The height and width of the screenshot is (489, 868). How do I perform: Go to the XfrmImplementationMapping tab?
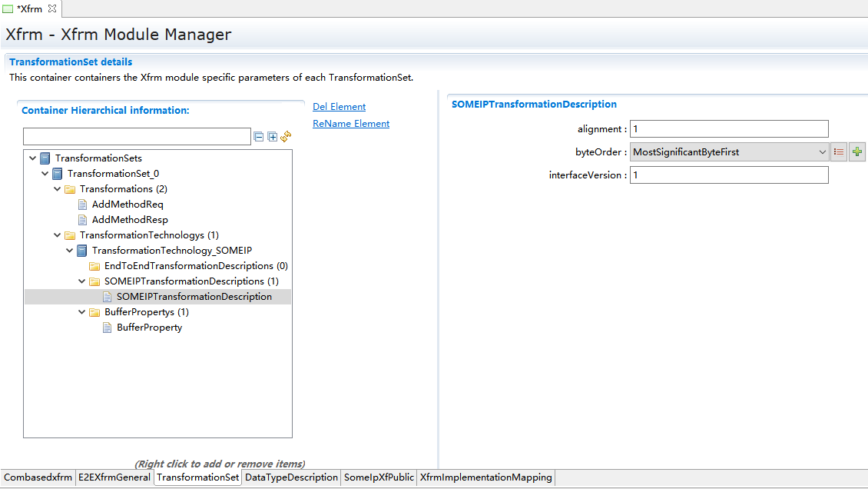(x=485, y=477)
